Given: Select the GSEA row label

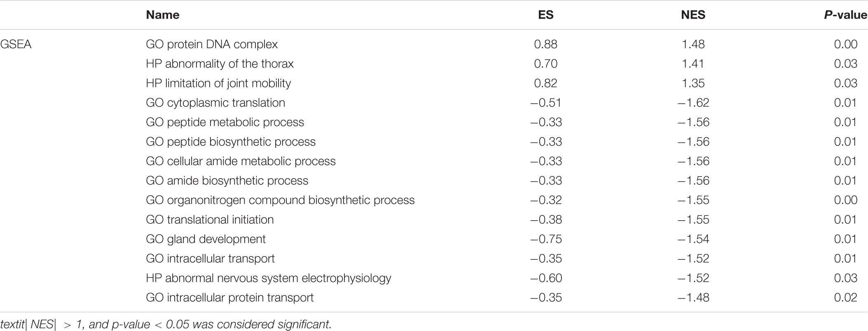Looking at the screenshot, I should (16, 44).
